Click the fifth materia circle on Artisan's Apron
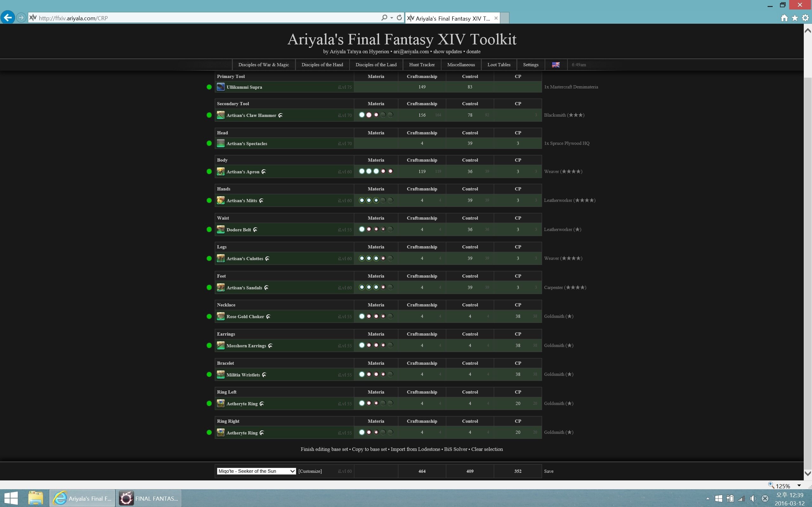Image resolution: width=812 pixels, height=507 pixels. [390, 171]
